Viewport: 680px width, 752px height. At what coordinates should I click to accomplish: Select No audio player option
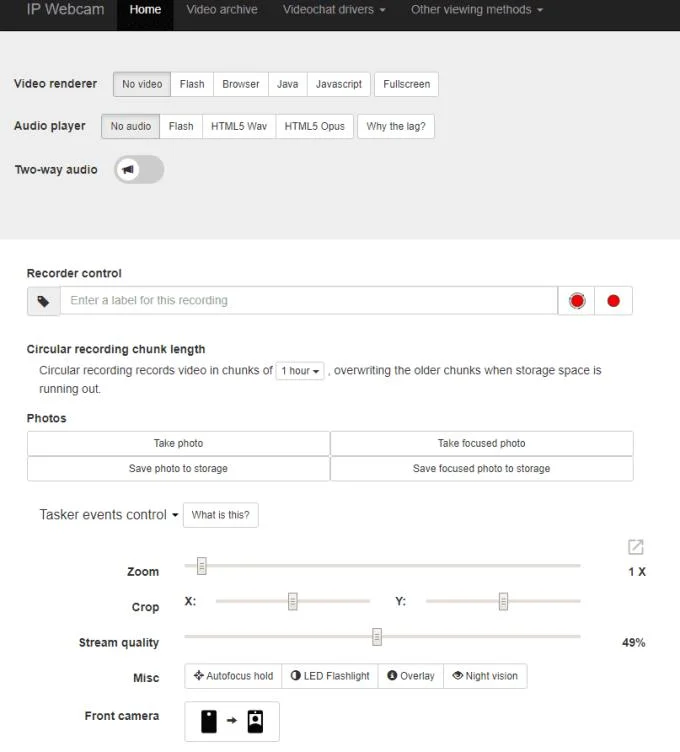tap(130, 126)
